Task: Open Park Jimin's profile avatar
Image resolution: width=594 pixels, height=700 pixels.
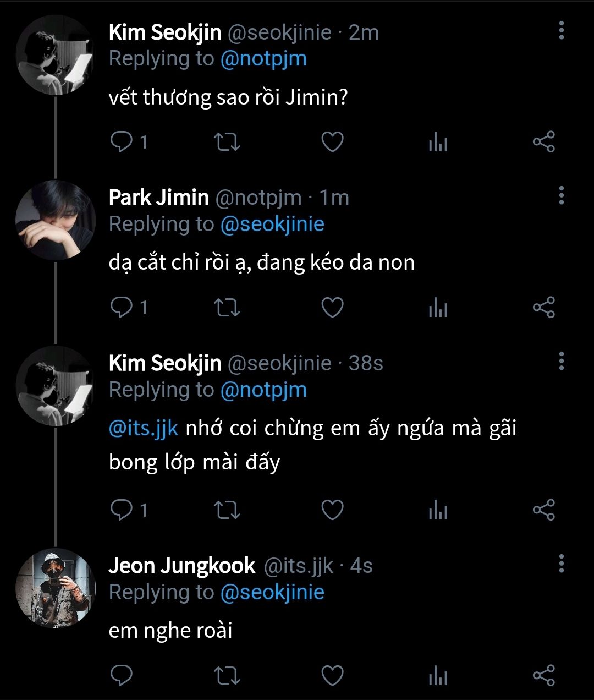Action: click(x=55, y=220)
